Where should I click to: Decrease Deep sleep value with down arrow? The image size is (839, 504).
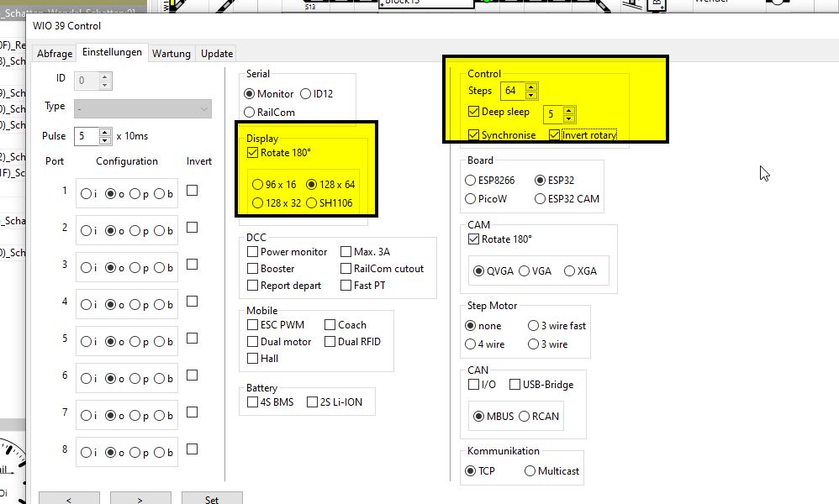[569, 117]
